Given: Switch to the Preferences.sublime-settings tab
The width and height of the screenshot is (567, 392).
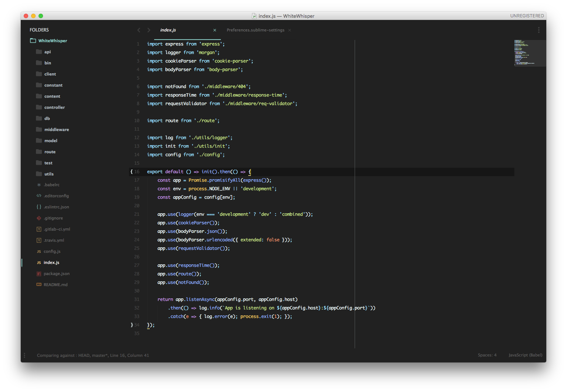Looking at the screenshot, I should click(x=255, y=30).
